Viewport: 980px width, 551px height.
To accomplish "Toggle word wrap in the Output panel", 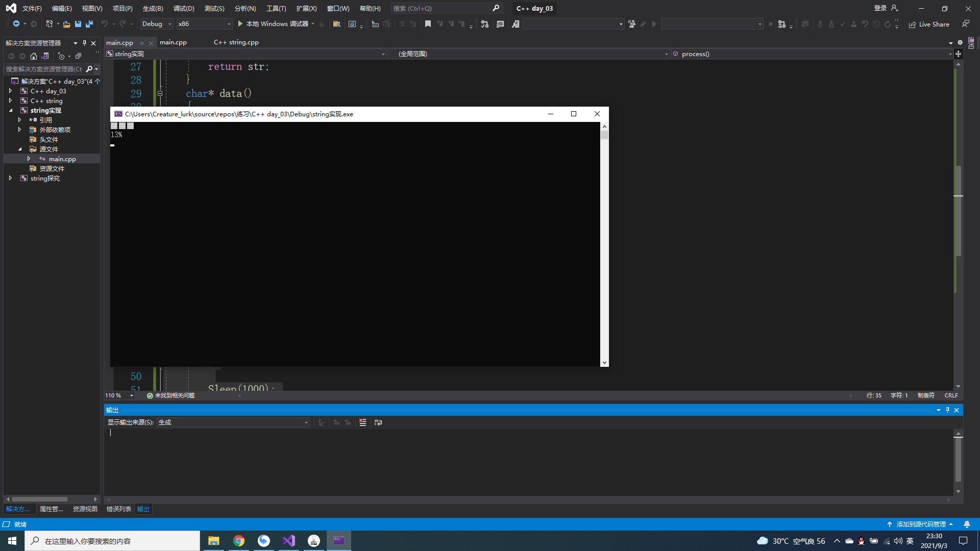I will tap(378, 422).
